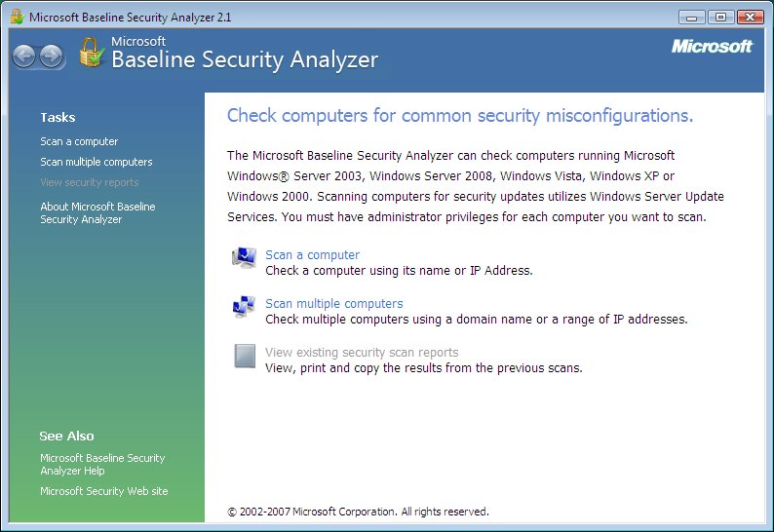The image size is (774, 532).
Task: Click the Scan multiple computers icon
Action: 244,307
